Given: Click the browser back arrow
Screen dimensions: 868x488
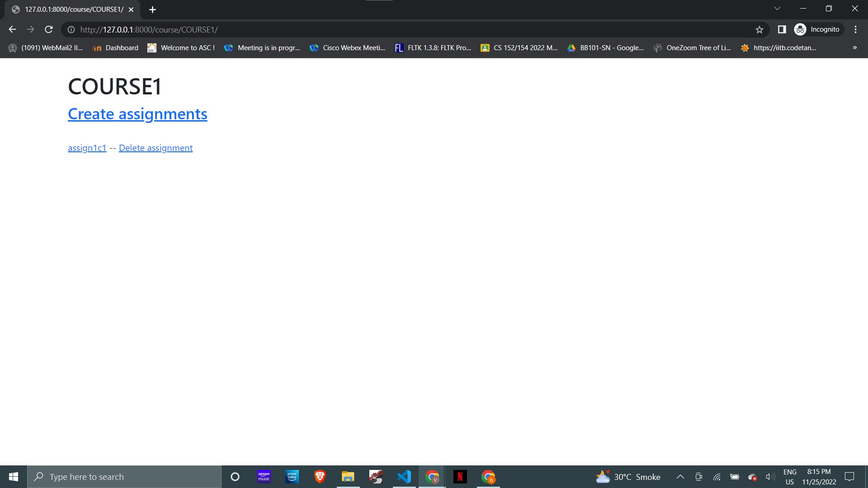Looking at the screenshot, I should coord(12,29).
